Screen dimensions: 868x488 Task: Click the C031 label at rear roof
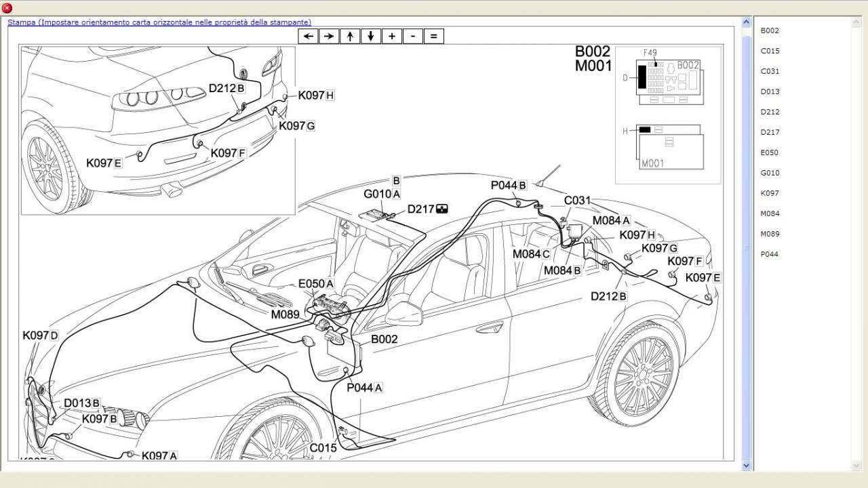click(x=578, y=201)
